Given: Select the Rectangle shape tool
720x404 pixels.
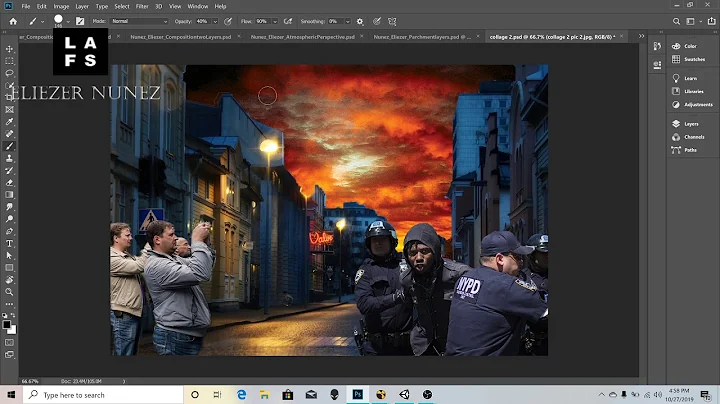Looking at the screenshot, I should click(x=9, y=268).
